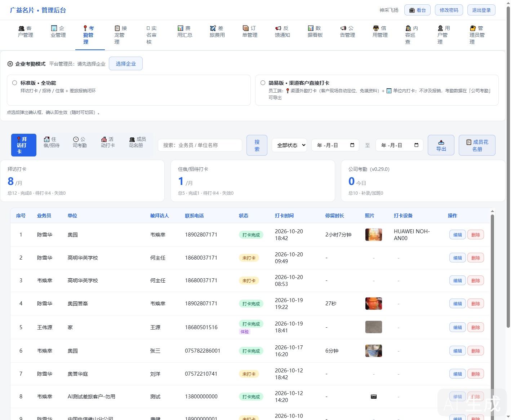Switch to 住宿/招待 tab

(52, 142)
